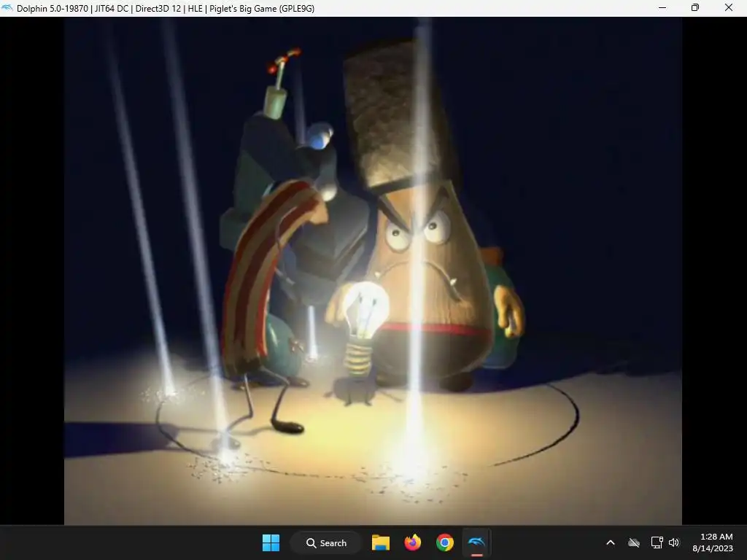Click the angry face of the pear-shaped character
747x560 pixels.
click(419, 243)
